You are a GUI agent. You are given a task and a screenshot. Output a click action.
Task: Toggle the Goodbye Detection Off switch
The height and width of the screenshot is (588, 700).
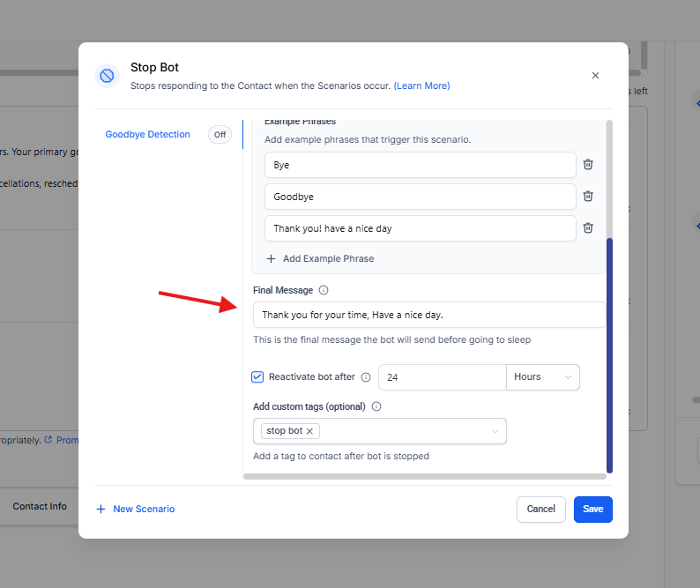pyautogui.click(x=220, y=135)
